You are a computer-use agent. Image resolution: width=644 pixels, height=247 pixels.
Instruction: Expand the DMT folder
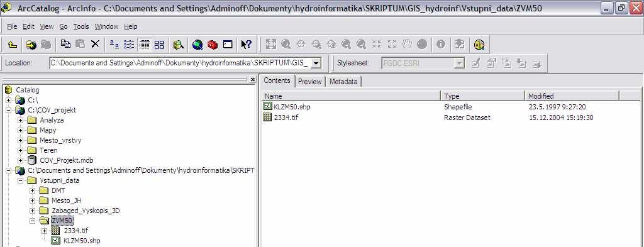[x=33, y=190]
